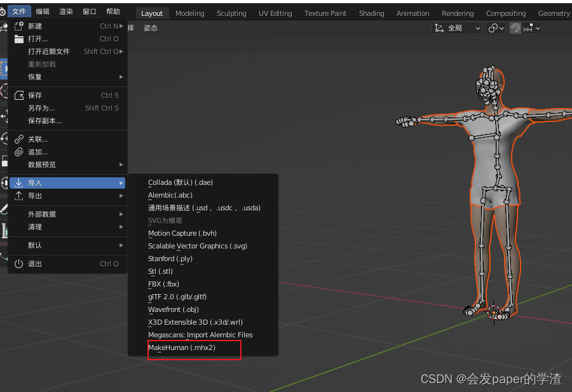Import an Stl (.stl) file
572x392 pixels.
203,271
